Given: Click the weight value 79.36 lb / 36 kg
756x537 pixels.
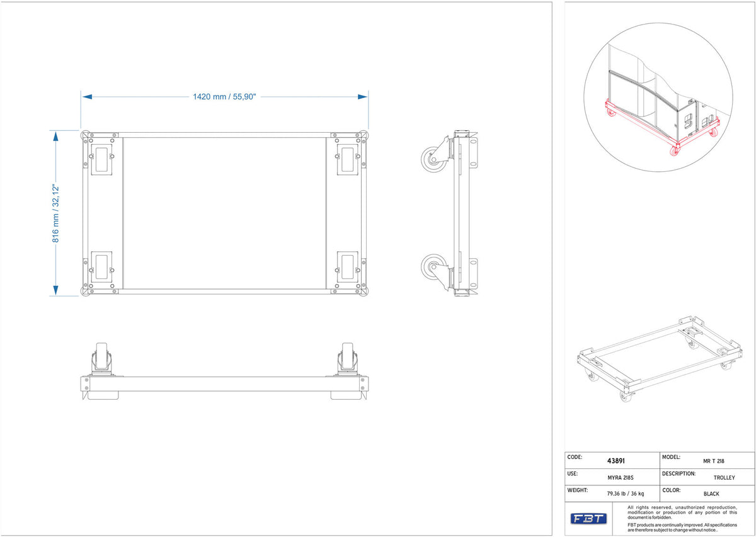Looking at the screenshot, I should click(x=626, y=494).
